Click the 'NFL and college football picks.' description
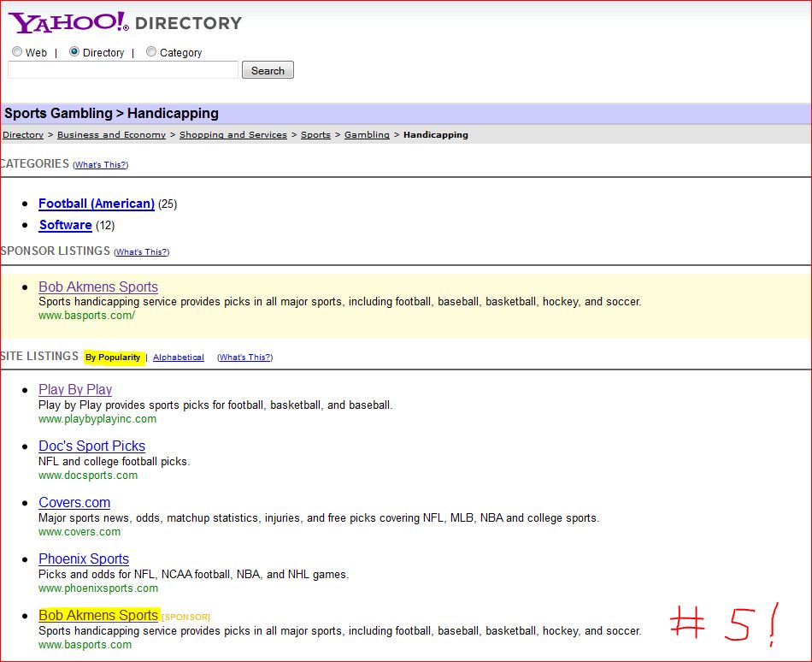Image resolution: width=812 pixels, height=662 pixels. (x=115, y=462)
